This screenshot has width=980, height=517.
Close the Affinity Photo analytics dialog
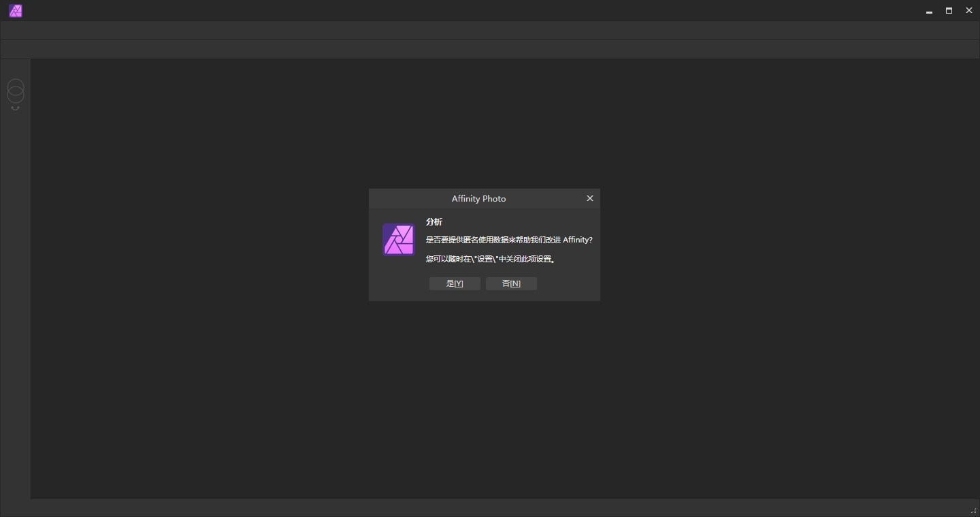coord(590,198)
